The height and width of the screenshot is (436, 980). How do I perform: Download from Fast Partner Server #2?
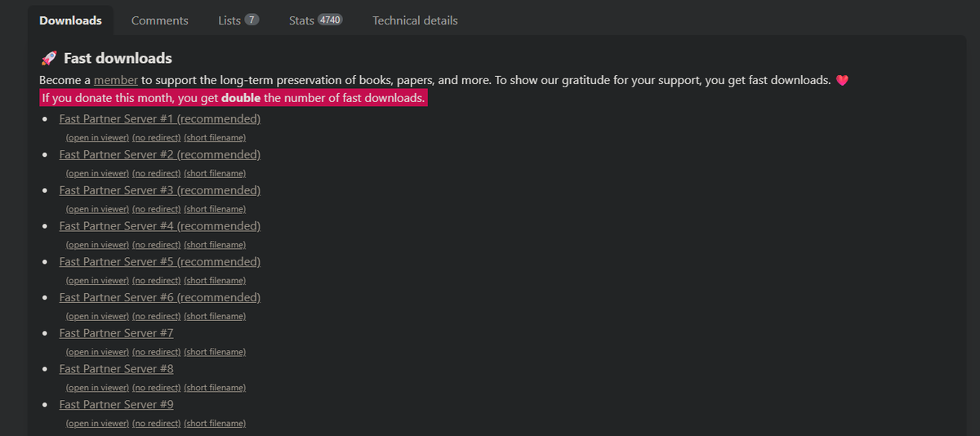click(x=159, y=154)
